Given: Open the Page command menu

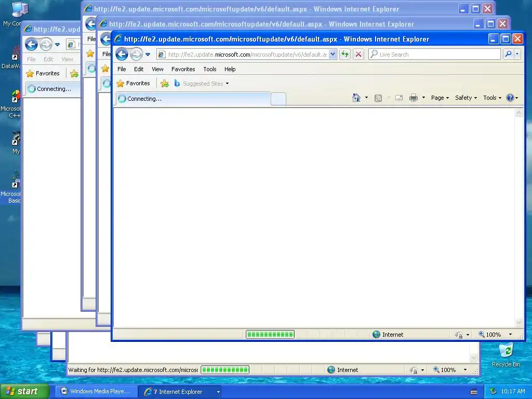Looking at the screenshot, I should coord(440,98).
